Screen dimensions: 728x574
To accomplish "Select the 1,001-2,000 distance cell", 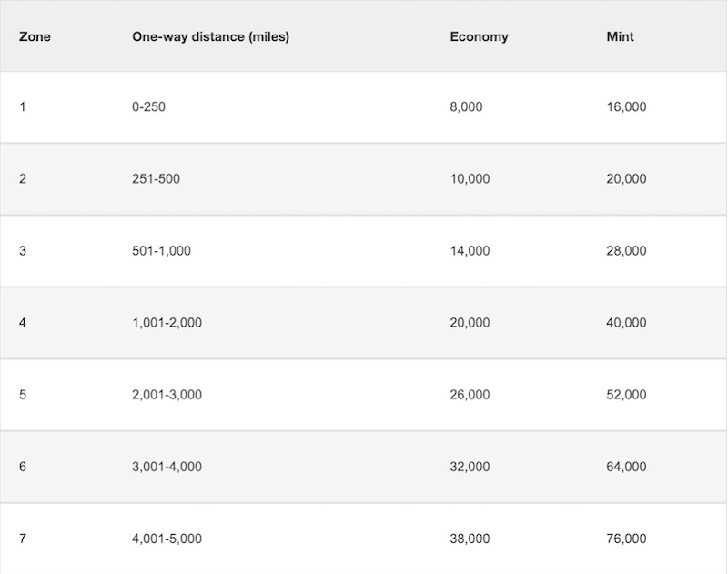I will coord(167,323).
